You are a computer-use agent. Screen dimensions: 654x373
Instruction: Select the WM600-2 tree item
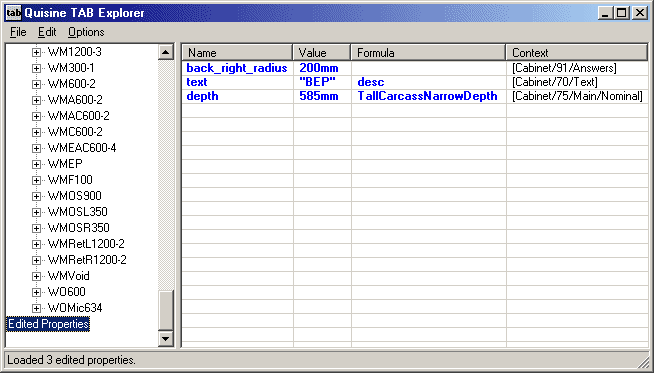click(x=72, y=84)
